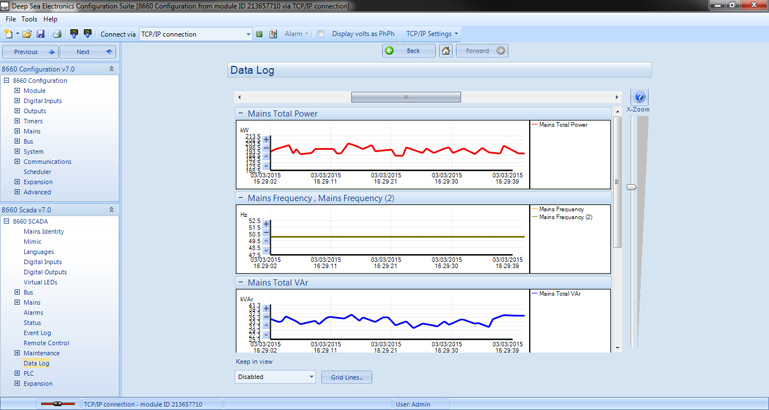Zoom in Y-axis on Mains Frequency chart
The image size is (769, 410).
tap(266, 224)
